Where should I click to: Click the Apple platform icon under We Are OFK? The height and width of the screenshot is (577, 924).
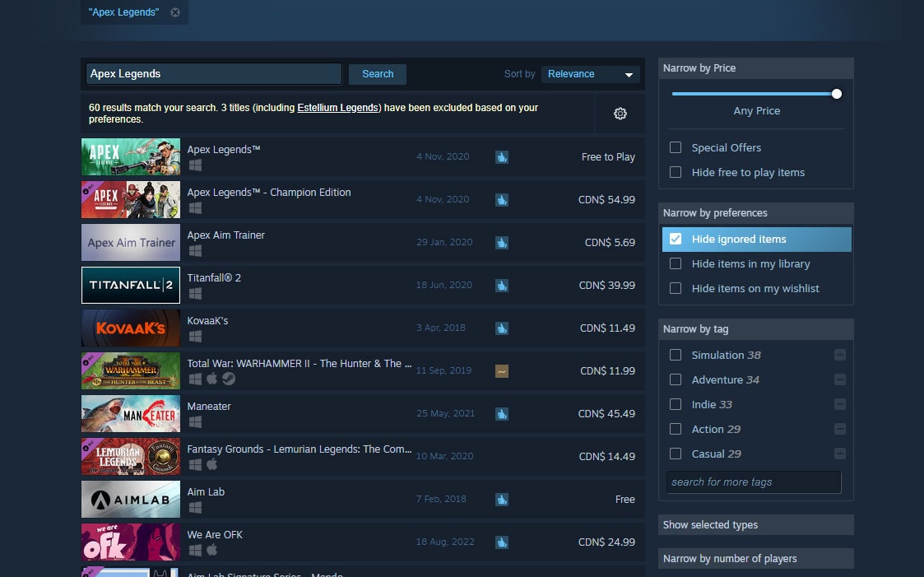pos(212,550)
